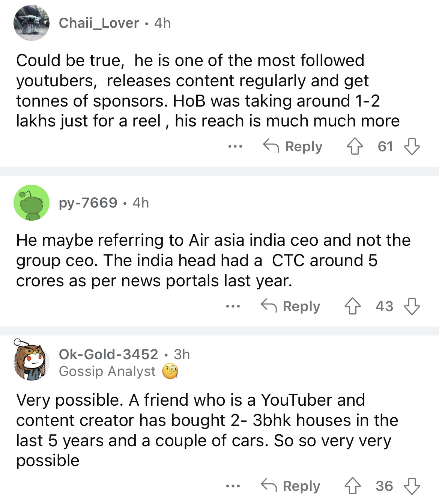Click the Gossip Analyst flair
Image resolution: width=439 pixels, height=504 pixels.
point(107,371)
